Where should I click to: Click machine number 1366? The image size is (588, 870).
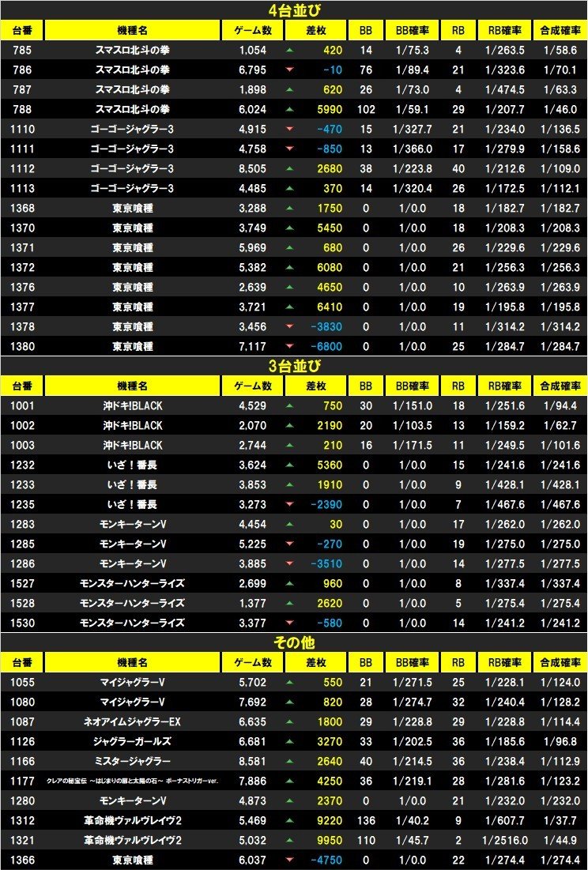click(x=22, y=860)
